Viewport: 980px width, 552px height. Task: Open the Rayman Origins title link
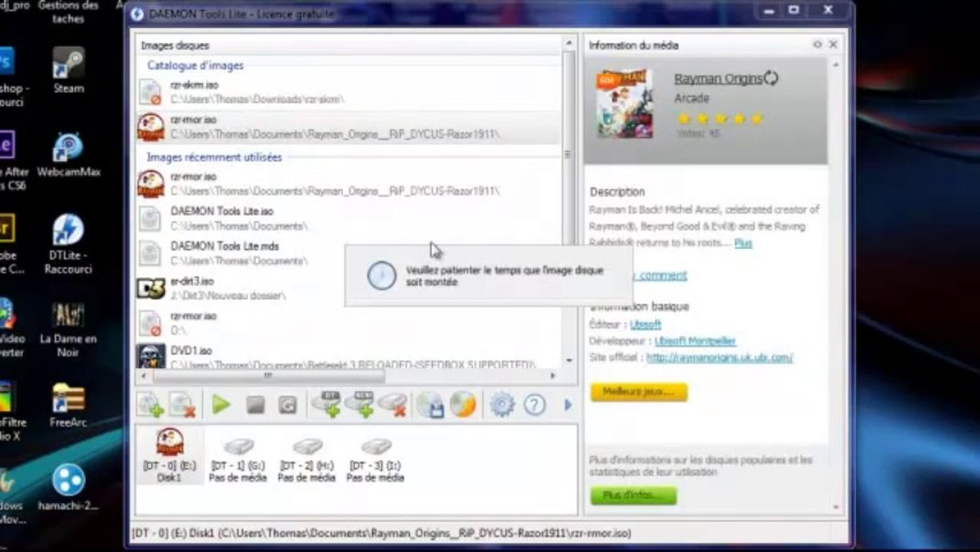718,78
